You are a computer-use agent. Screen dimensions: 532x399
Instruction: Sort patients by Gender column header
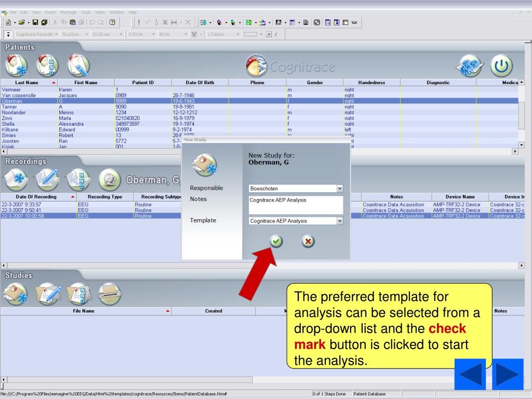click(314, 83)
